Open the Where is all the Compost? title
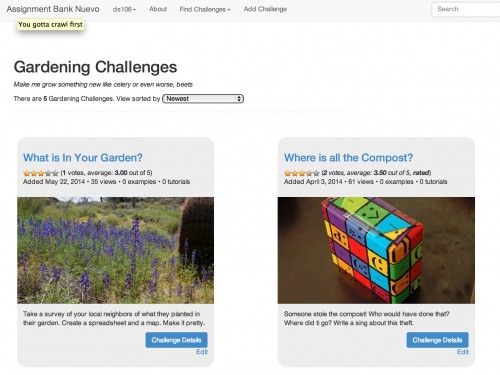Viewport: 500px width, 375px height. click(348, 157)
